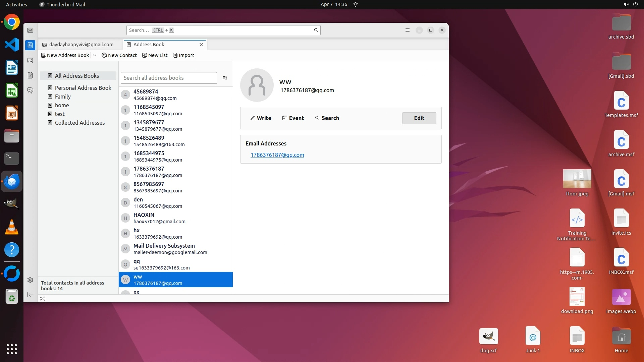
Task: Click the Edit contact button
Action: point(419,118)
